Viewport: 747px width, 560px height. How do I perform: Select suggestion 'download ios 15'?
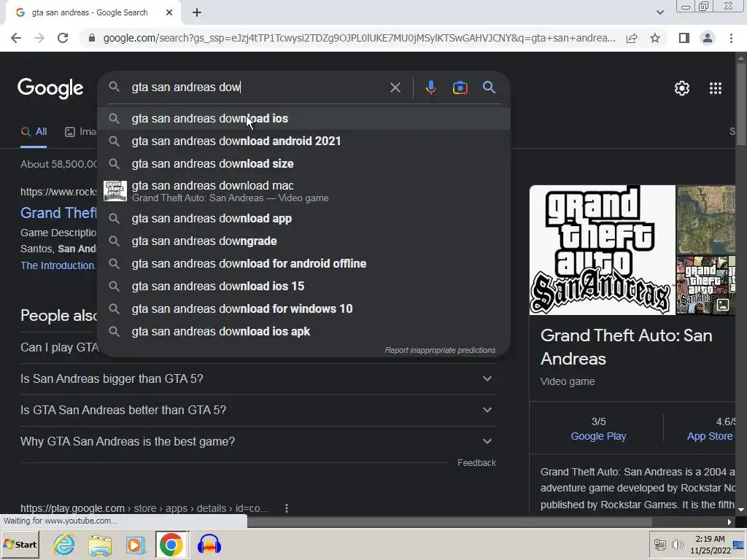[x=304, y=286]
